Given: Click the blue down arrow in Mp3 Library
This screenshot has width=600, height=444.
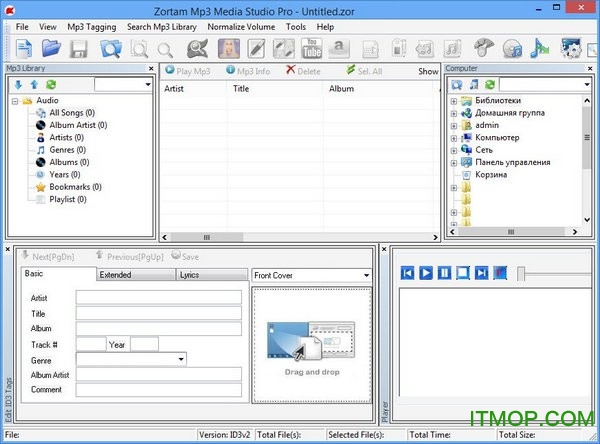Looking at the screenshot, I should pyautogui.click(x=18, y=85).
